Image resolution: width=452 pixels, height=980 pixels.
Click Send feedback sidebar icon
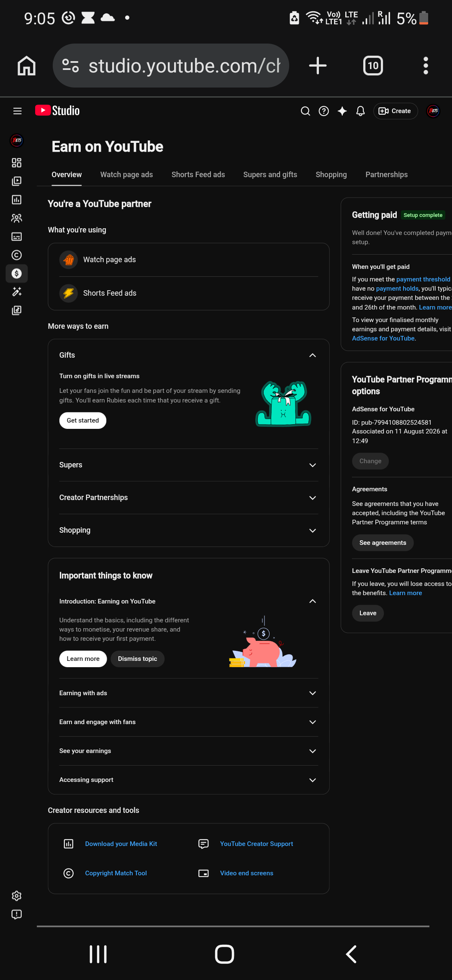[17, 914]
